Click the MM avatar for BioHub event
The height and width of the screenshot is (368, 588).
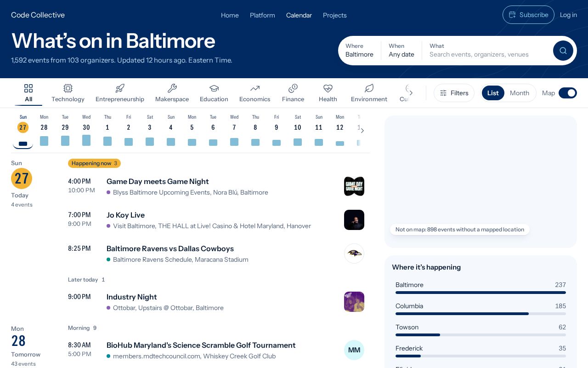pos(354,350)
